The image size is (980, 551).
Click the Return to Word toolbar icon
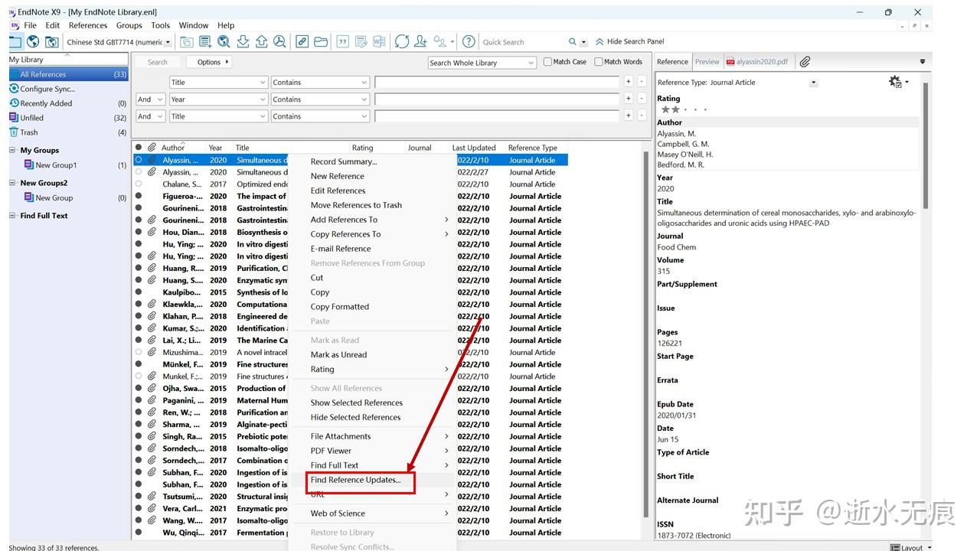pos(379,42)
